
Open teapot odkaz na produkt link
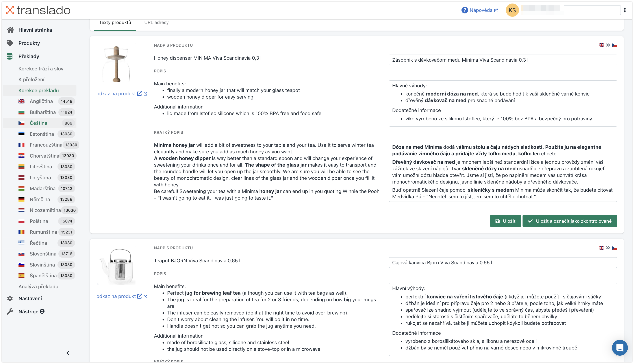click(116, 296)
